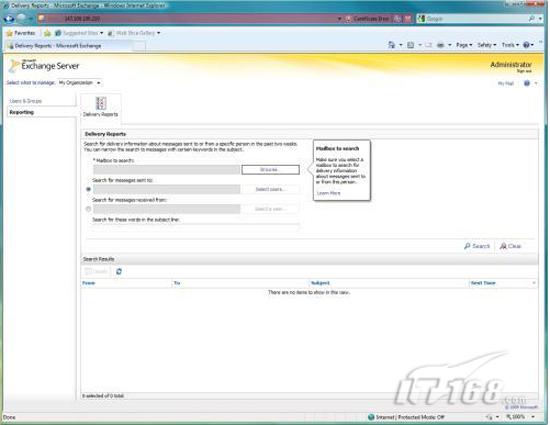Click the Print toolbar icon
The image size is (550, 425).
pyautogui.click(x=440, y=45)
